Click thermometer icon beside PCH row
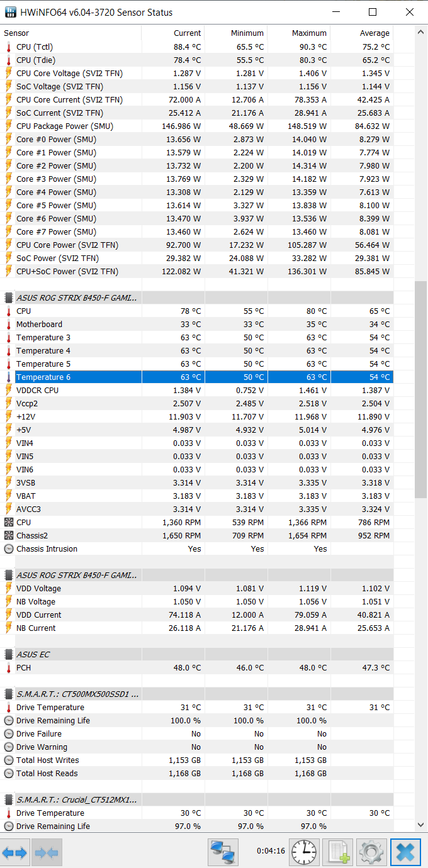Viewport: 428px width, 868px height. (9, 667)
